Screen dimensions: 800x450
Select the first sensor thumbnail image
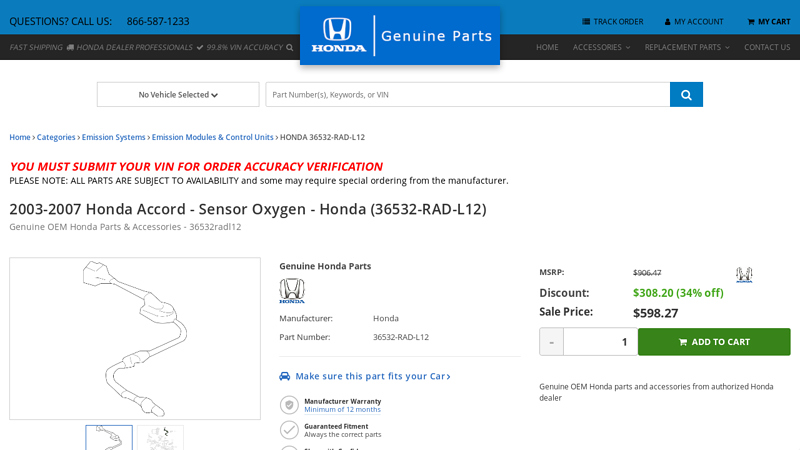(109, 437)
